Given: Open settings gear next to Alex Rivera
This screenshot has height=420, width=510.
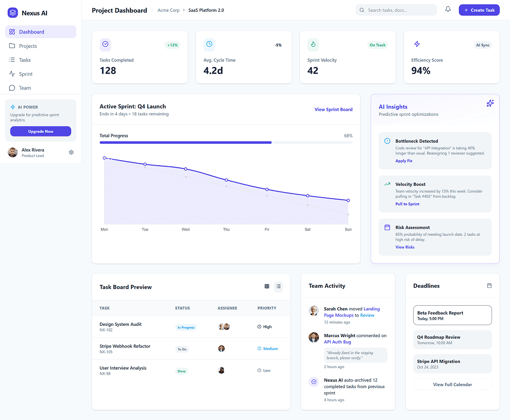Looking at the screenshot, I should point(71,152).
